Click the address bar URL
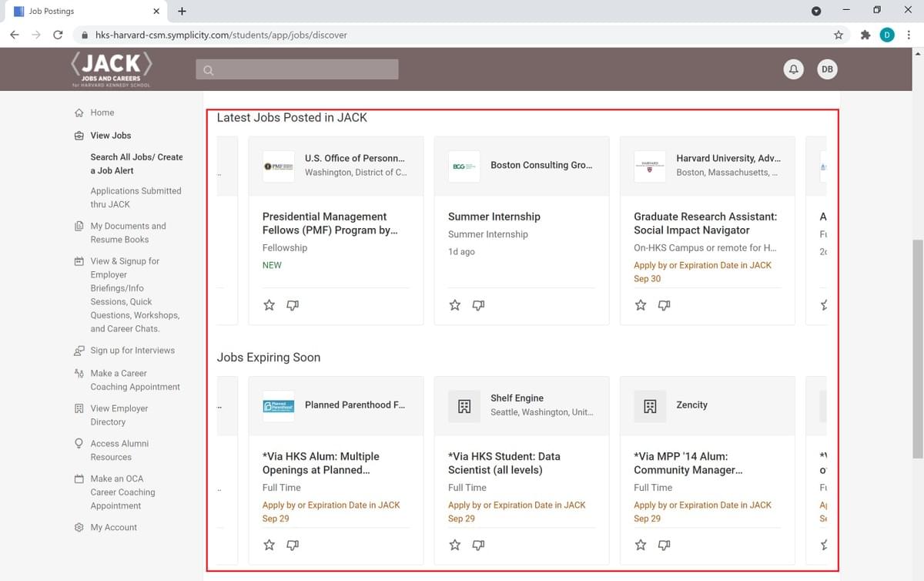 tap(221, 35)
